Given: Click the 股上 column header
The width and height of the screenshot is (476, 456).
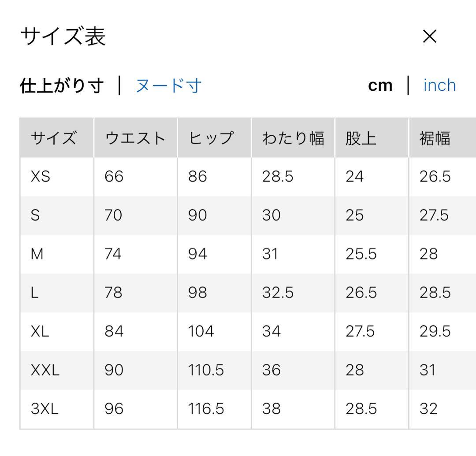Looking at the screenshot, I should pyautogui.click(x=361, y=138).
